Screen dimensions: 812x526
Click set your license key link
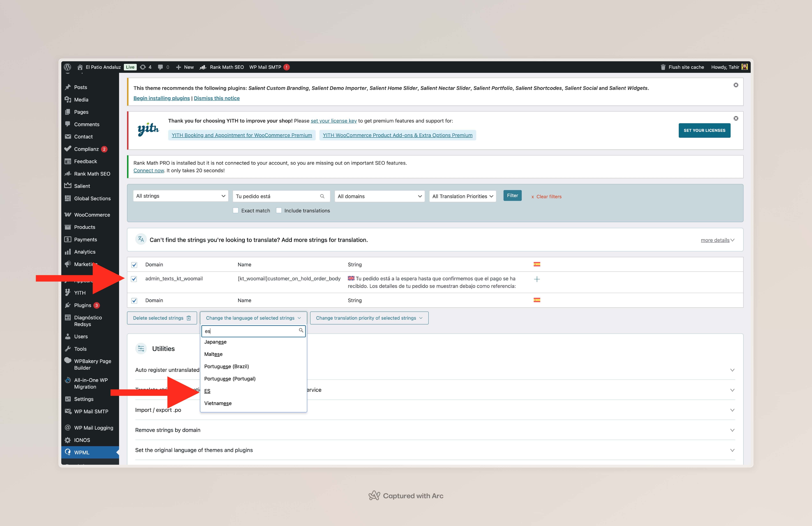333,121
